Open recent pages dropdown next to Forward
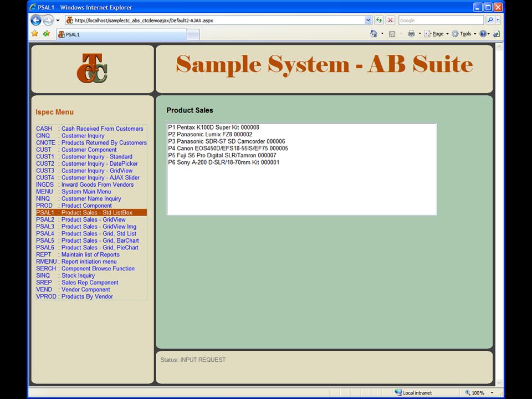Screen dimensions: 532x399 click(58, 21)
